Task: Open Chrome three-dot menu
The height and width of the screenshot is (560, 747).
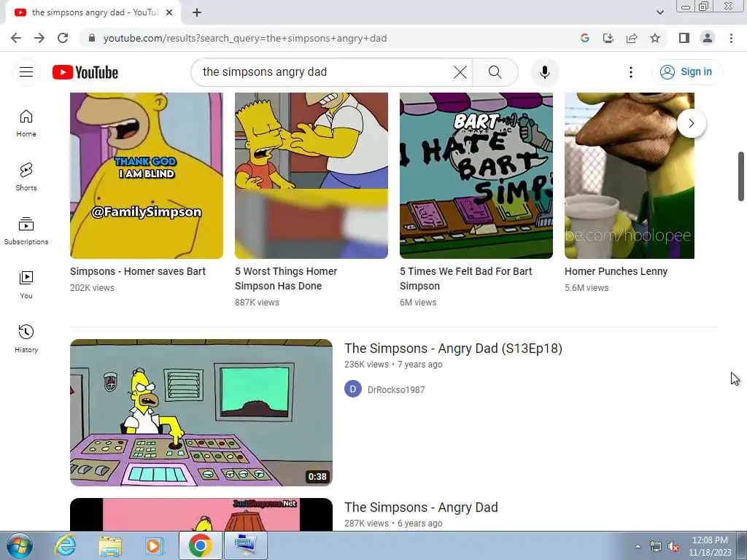Action: coord(731,38)
